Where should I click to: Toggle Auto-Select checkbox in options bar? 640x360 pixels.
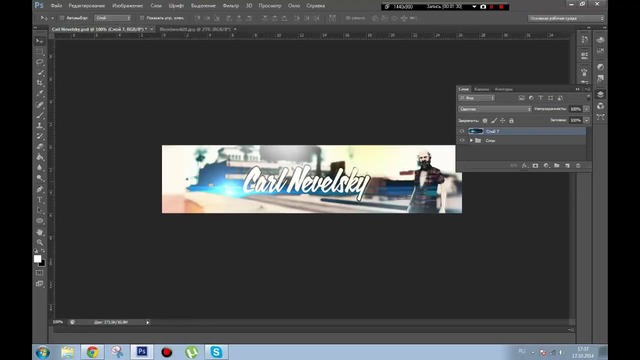pyautogui.click(x=62, y=18)
